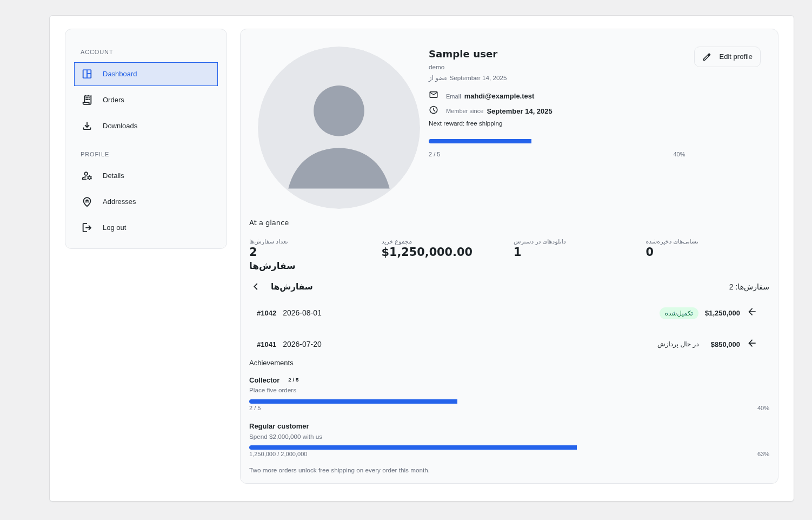This screenshot has height=520, width=812.
Task: Click the Achievements section heading
Action: pos(271,363)
